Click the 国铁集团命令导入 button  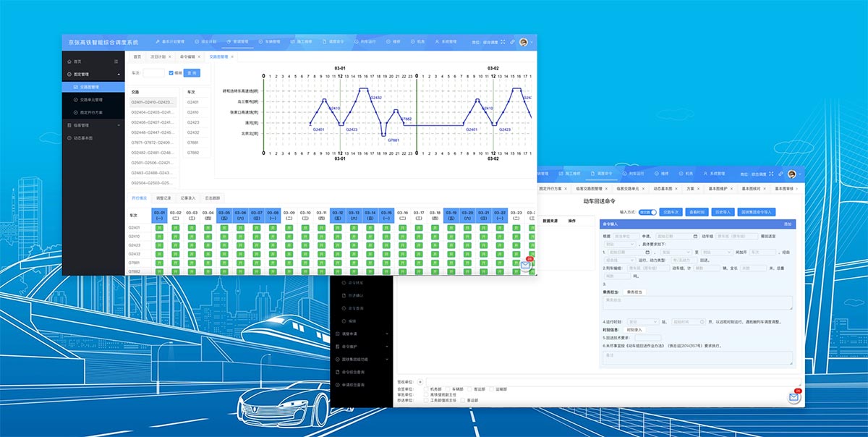pos(757,212)
